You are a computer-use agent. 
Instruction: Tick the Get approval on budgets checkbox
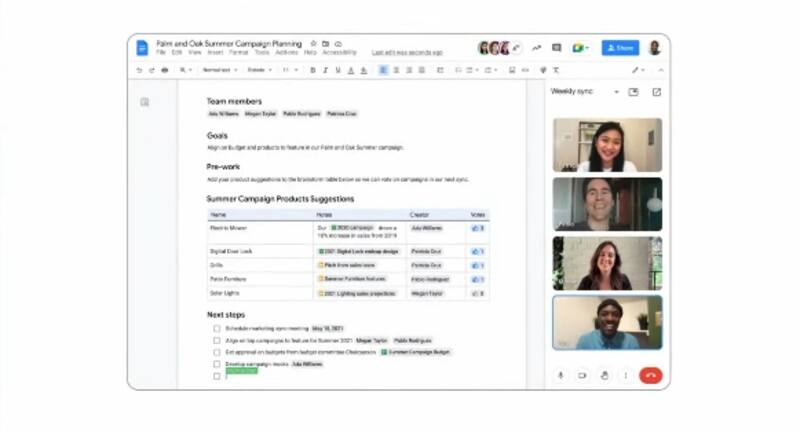click(x=216, y=352)
